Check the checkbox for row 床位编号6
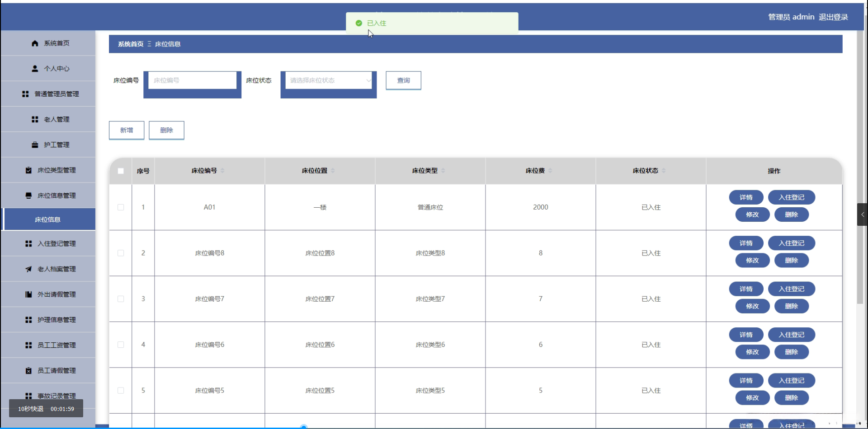This screenshot has width=868, height=429. coord(121,345)
